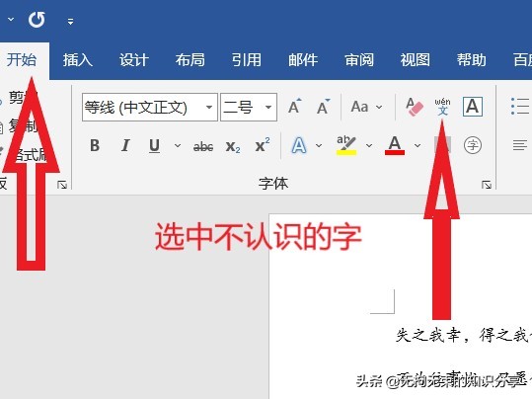The width and height of the screenshot is (532, 399).
Task: Open the 布局 ribbon tab
Action: pos(190,60)
